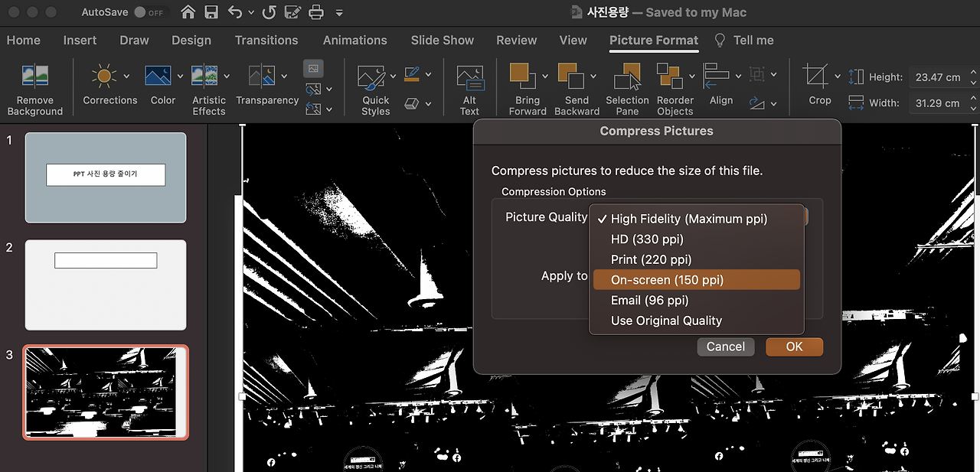Click the Picture Border pencil icon

[x=412, y=74]
